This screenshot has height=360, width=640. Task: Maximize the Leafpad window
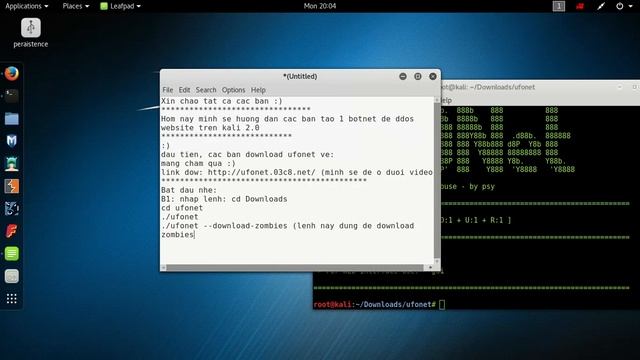(x=418, y=76)
